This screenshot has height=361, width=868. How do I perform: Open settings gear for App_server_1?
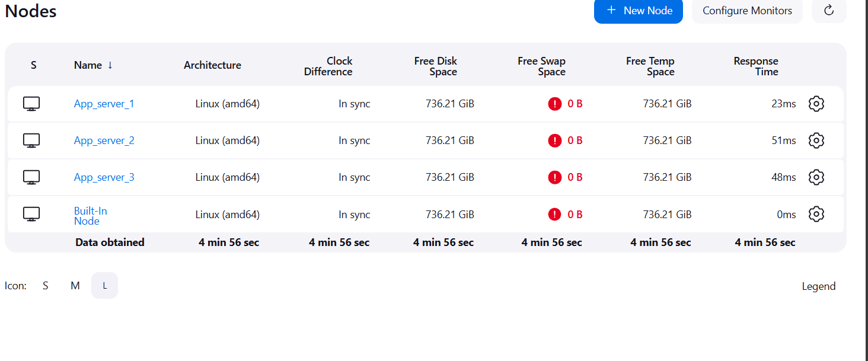pyautogui.click(x=816, y=104)
